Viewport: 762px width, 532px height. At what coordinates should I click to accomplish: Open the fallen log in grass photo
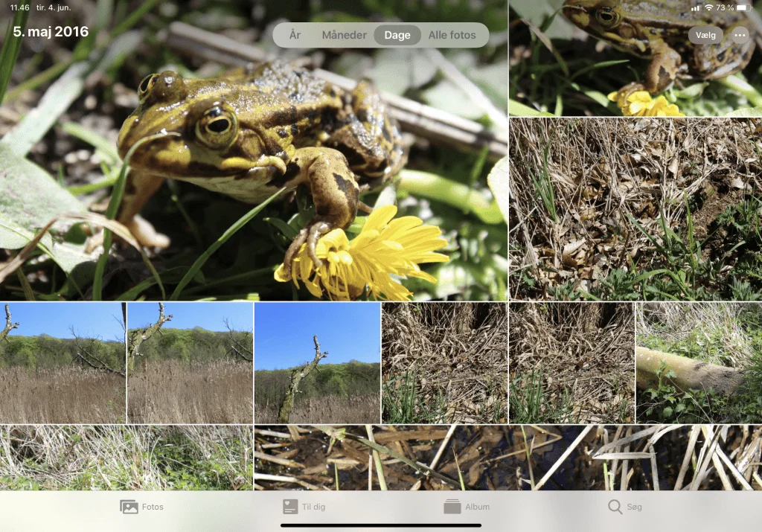pos(699,363)
